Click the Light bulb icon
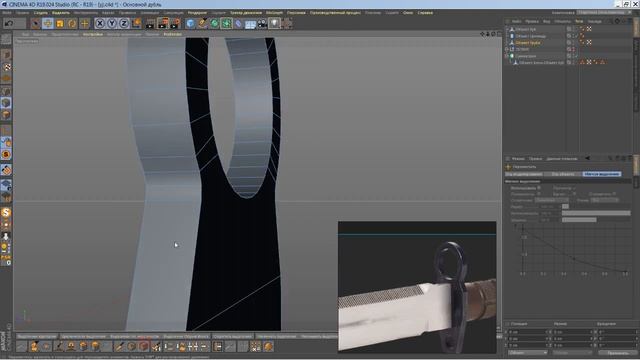The image size is (640, 360). pyautogui.click(x=274, y=23)
